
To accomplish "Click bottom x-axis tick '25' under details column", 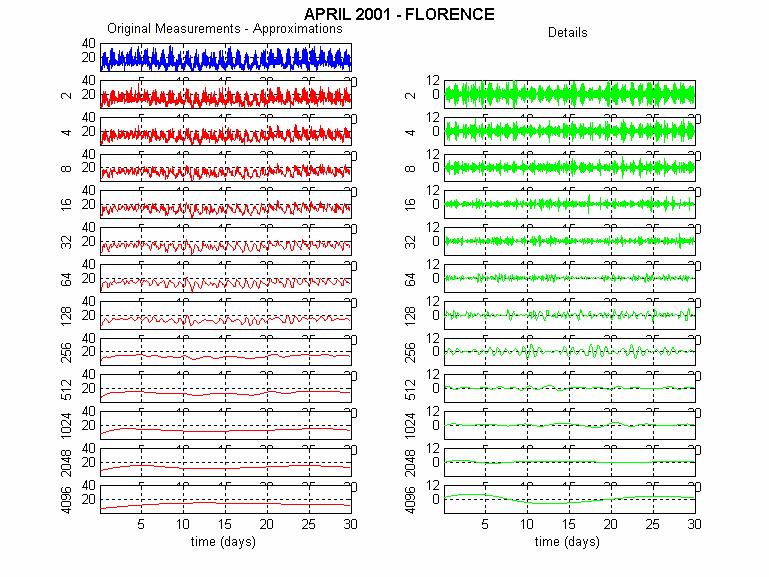I will [652, 525].
